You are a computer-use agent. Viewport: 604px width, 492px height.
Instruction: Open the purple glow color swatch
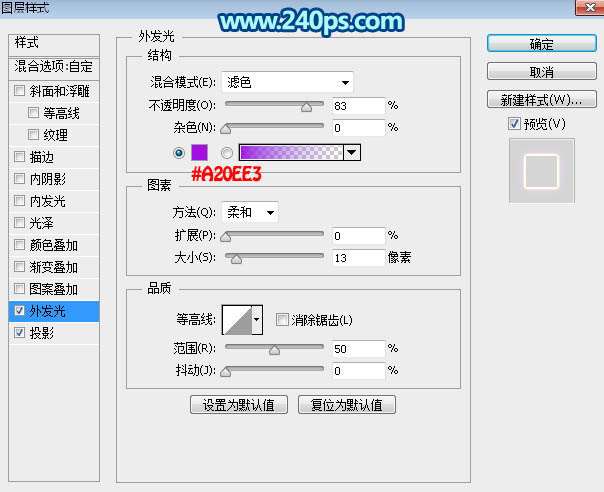[200, 153]
